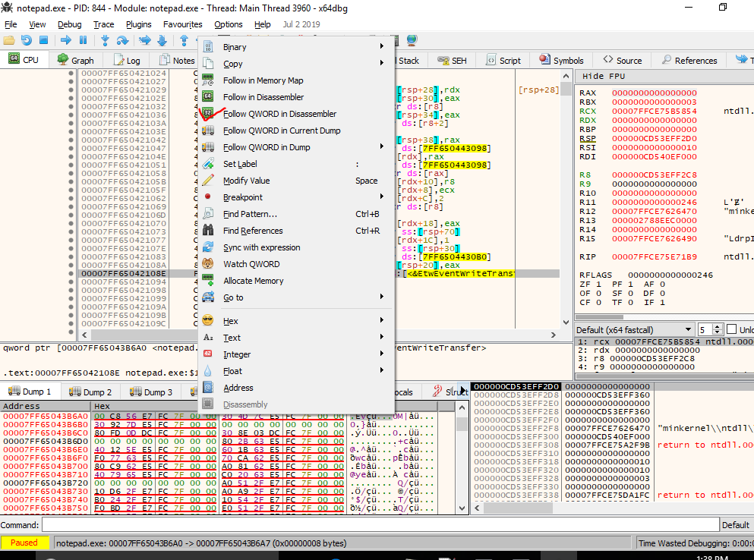The height and width of the screenshot is (560, 754).
Task: Click the Step Into toolbar icon
Action: [105, 40]
